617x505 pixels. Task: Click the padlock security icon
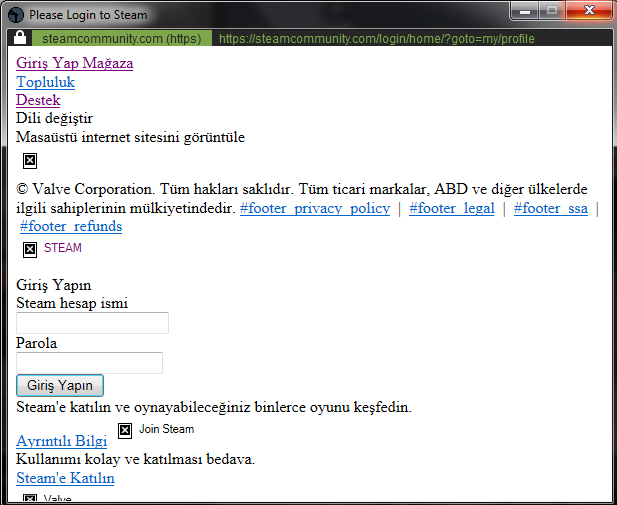20,38
